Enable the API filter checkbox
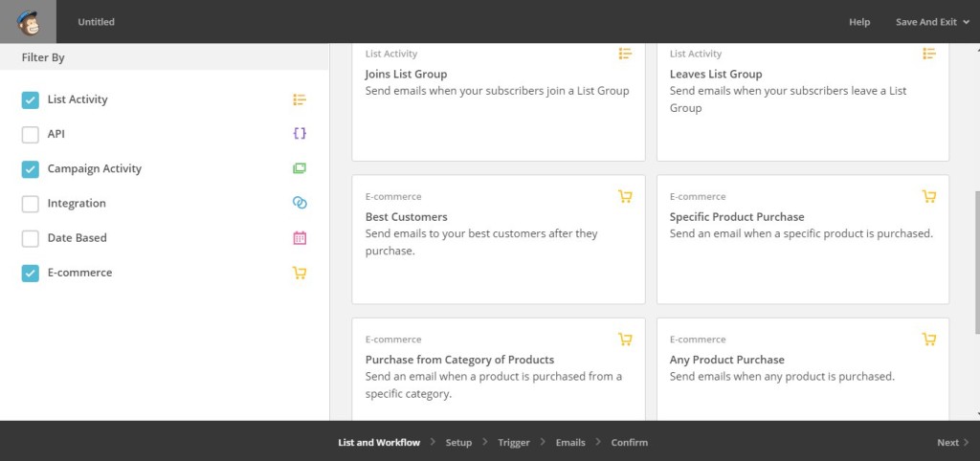 click(x=30, y=134)
